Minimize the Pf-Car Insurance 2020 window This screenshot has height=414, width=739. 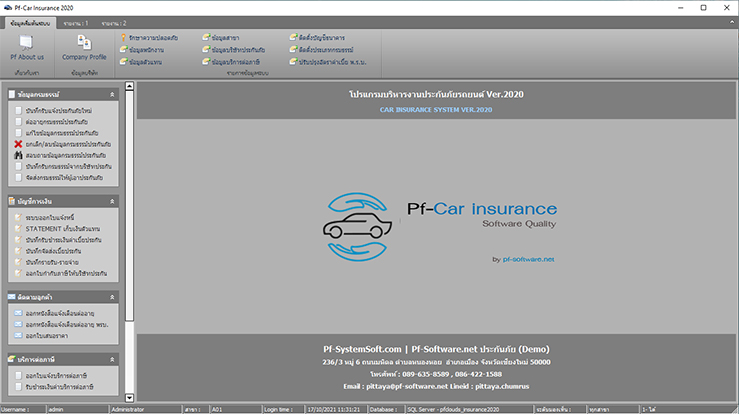click(x=681, y=8)
